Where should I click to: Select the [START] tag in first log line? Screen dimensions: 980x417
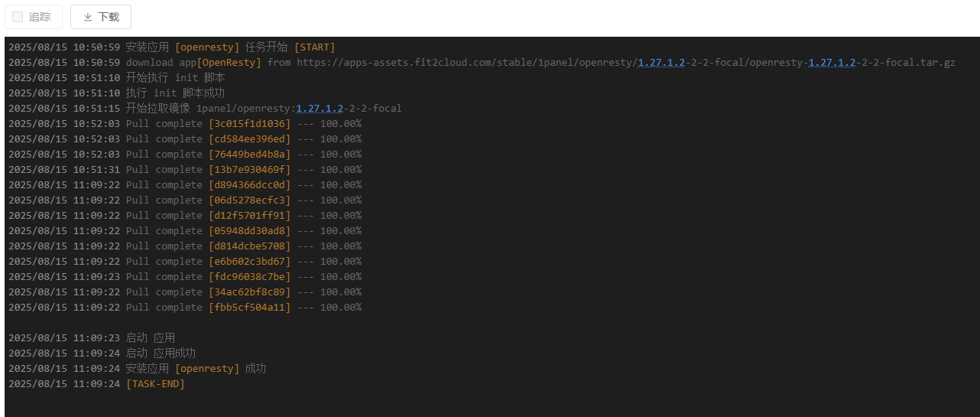314,47
